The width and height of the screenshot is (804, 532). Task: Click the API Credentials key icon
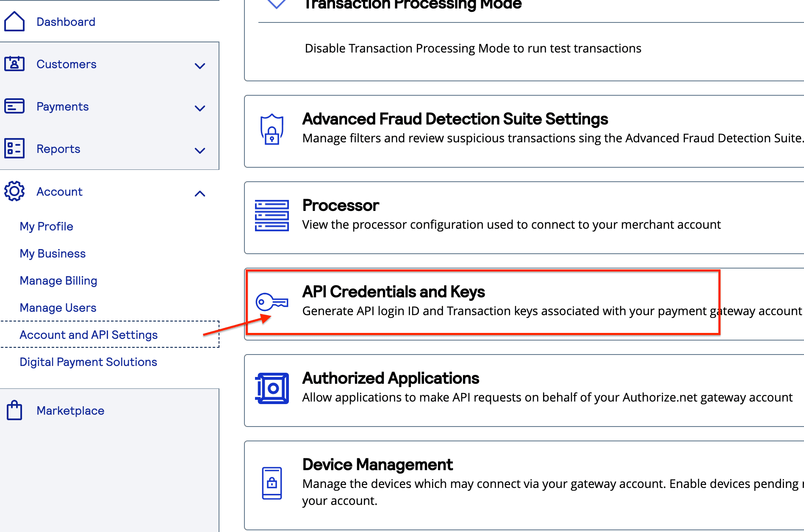click(272, 302)
